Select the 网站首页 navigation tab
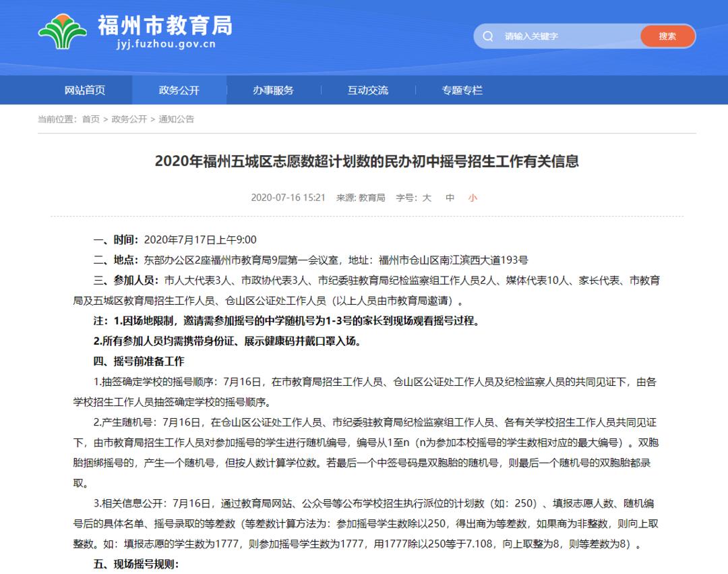 click(87, 90)
